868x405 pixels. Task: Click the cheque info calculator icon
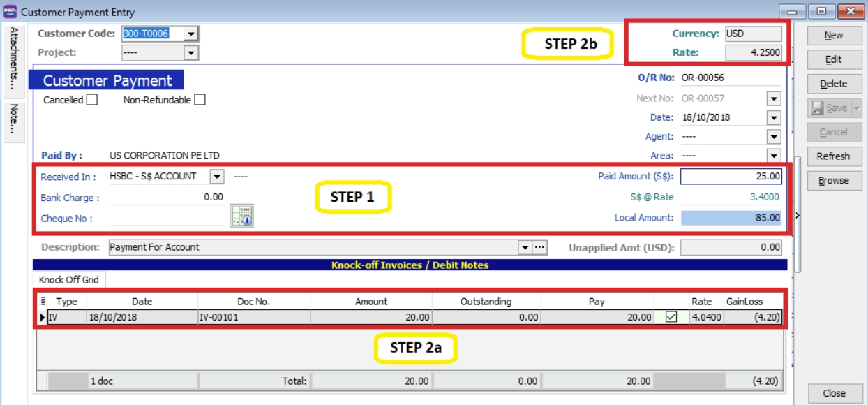point(241,216)
